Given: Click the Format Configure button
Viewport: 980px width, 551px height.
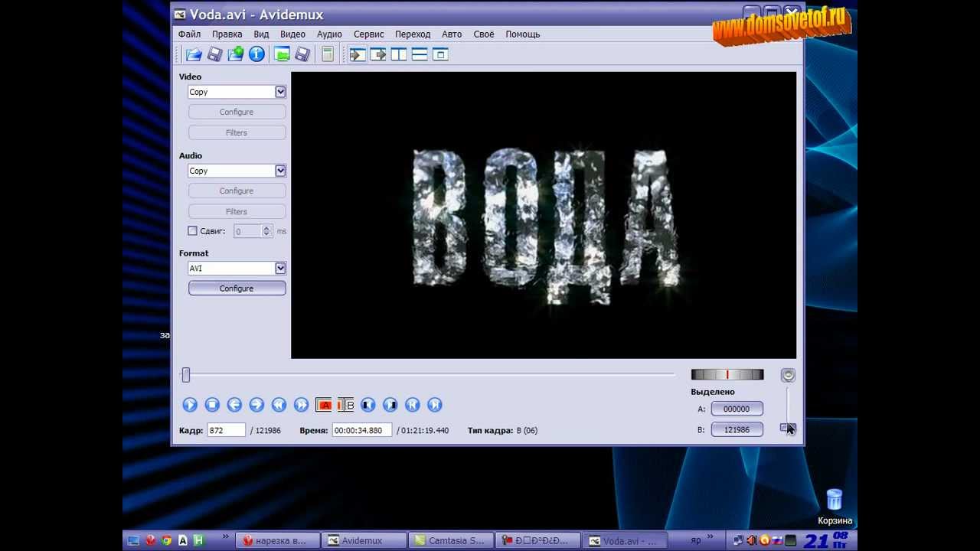Looking at the screenshot, I should click(237, 289).
